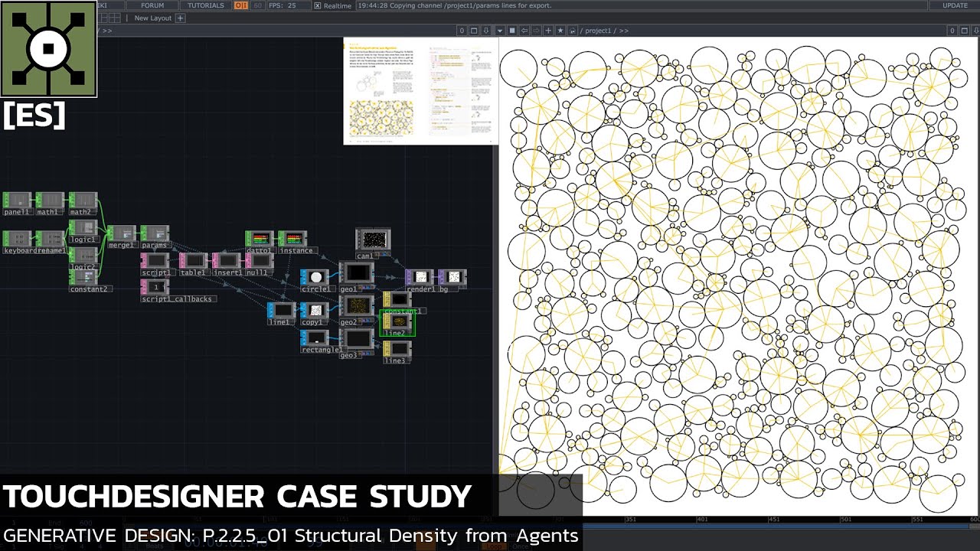Viewport: 980px width, 551px height.
Task: Select the params null node
Action: click(x=155, y=236)
